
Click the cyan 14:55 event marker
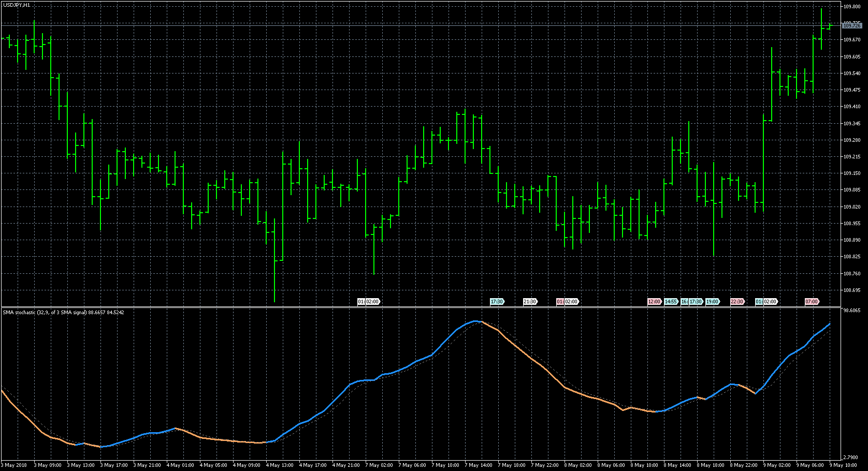point(671,302)
